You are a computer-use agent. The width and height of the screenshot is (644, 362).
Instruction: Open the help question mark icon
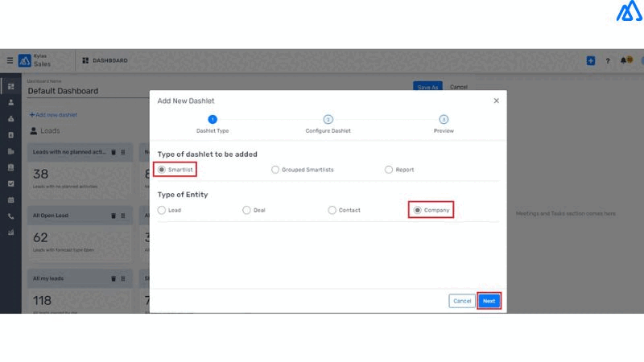pos(608,61)
